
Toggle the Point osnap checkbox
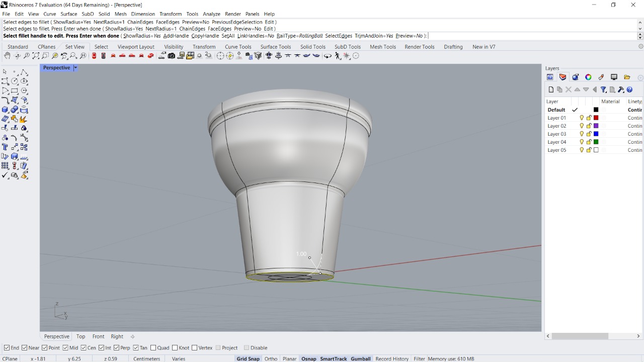click(44, 348)
